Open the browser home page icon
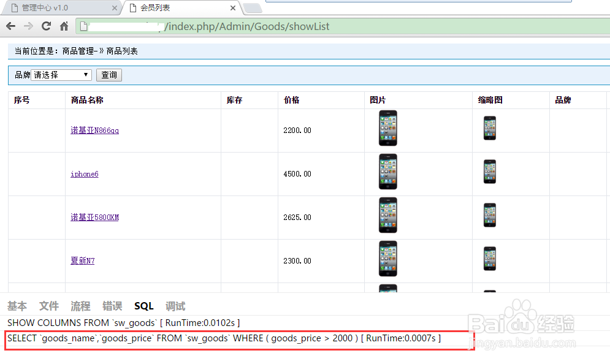Viewport: 610px width, 364px height. 64,26
